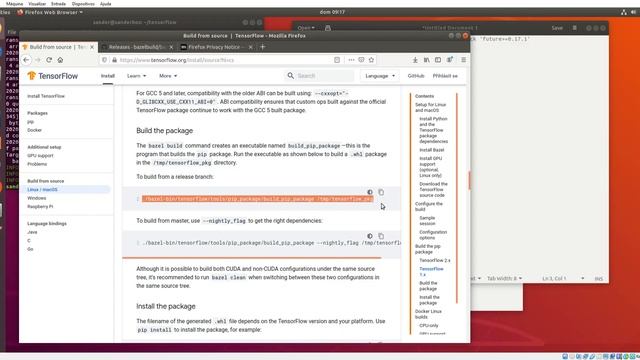
Task: Click the Firefox page vertical scrollbar
Action: [x=469, y=180]
